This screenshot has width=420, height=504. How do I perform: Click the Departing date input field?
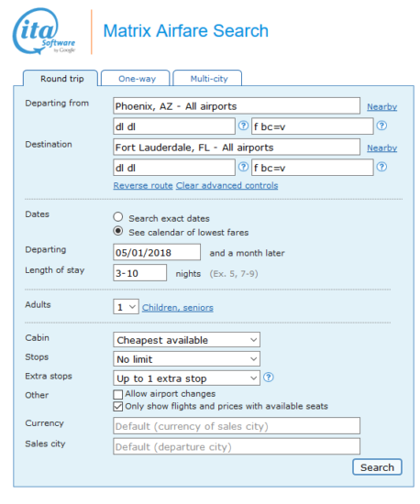tap(157, 252)
